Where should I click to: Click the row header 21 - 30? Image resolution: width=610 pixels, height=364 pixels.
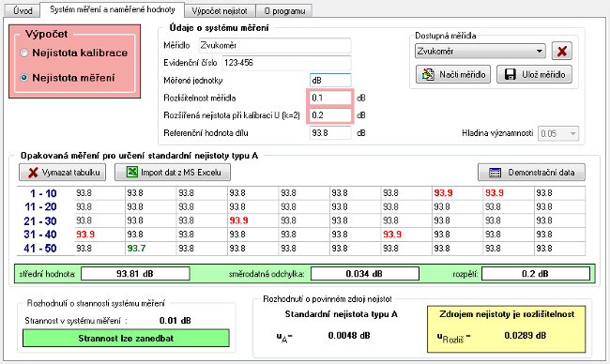click(40, 220)
